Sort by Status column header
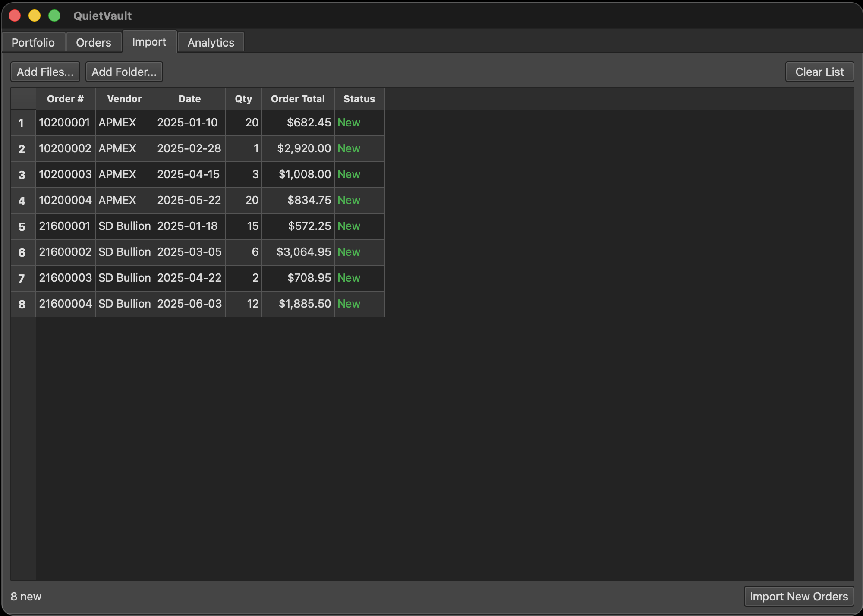Image resolution: width=863 pixels, height=616 pixels. [359, 99]
